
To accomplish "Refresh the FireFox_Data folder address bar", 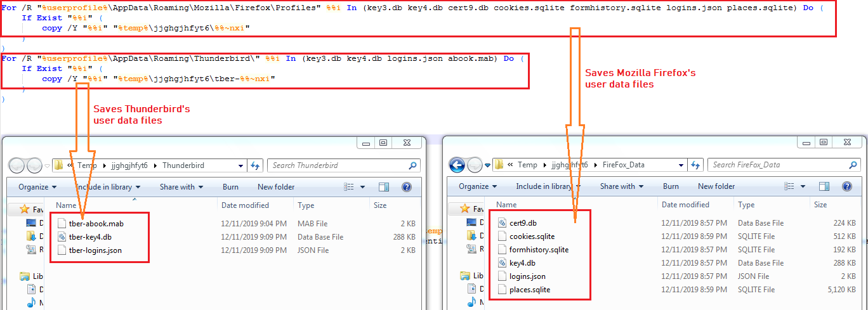I will pos(695,165).
